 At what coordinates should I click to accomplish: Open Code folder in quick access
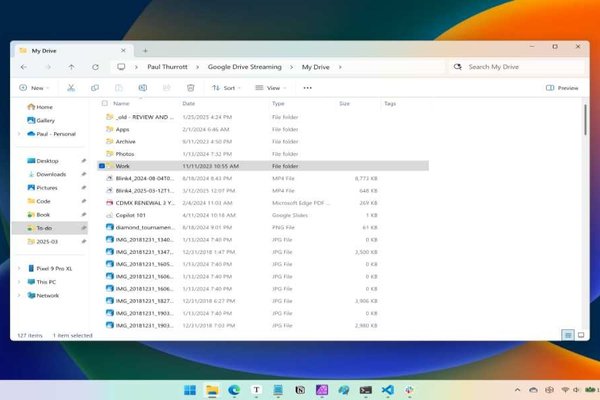pos(39,201)
